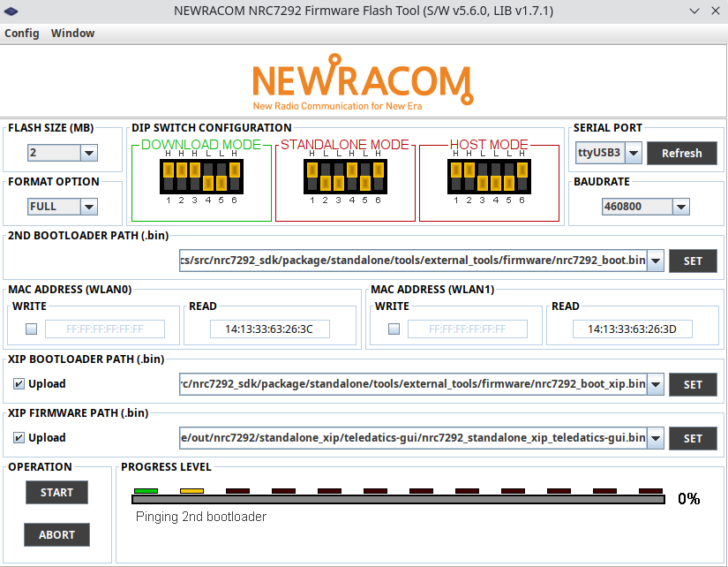The height and width of the screenshot is (567, 728).
Task: Click the gray progress bar
Action: pyautogui.click(x=398, y=499)
